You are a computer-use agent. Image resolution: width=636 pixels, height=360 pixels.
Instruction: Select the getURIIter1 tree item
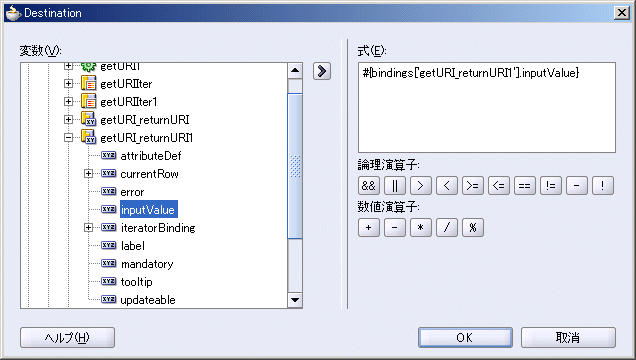point(129,102)
